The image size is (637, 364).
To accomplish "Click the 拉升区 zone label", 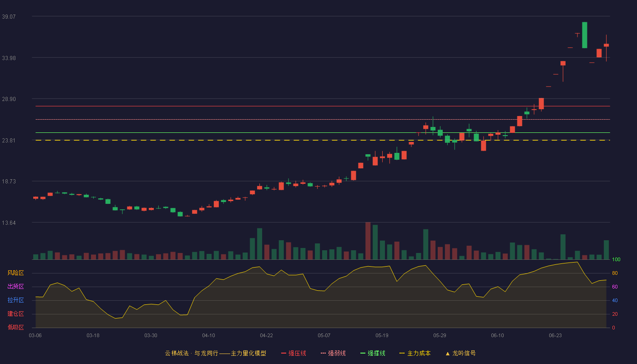I will (15, 300).
